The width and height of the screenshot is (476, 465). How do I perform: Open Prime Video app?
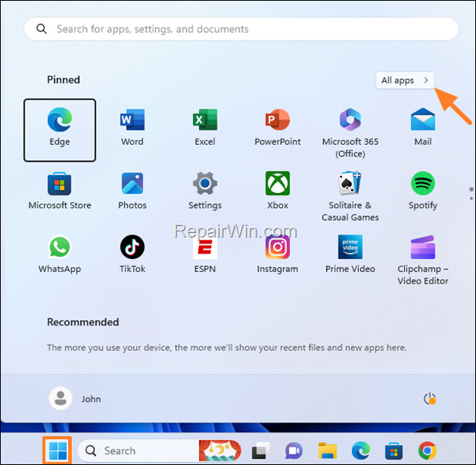(350, 254)
